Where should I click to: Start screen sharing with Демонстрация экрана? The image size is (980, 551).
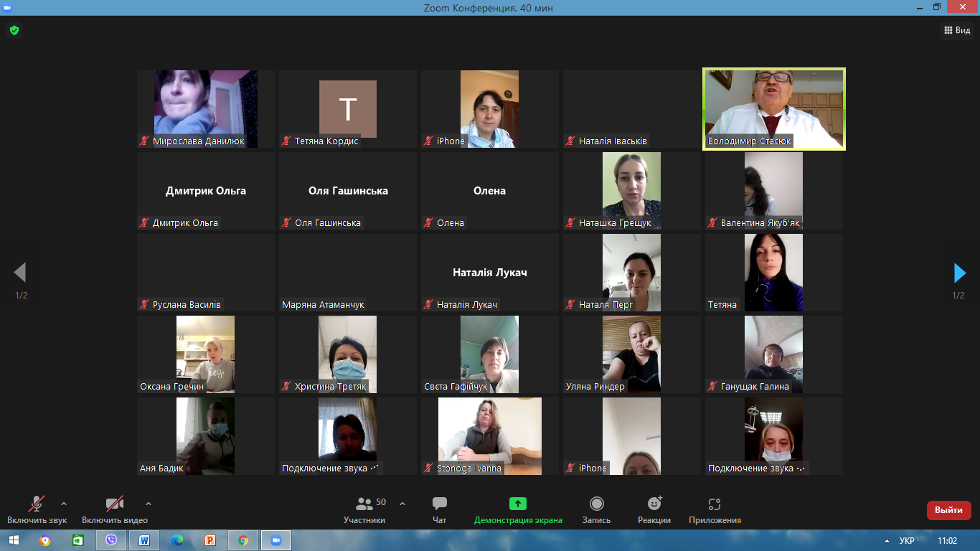click(x=518, y=509)
